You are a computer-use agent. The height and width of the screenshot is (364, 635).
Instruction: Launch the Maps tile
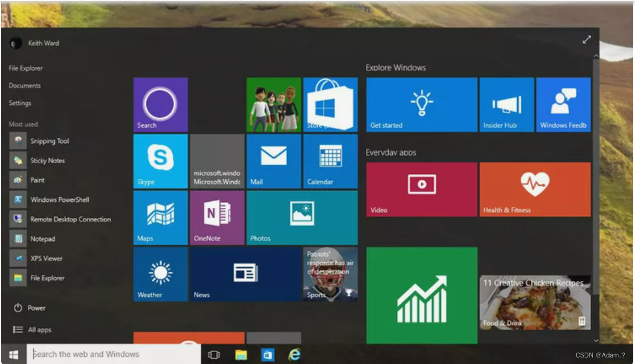point(160,218)
